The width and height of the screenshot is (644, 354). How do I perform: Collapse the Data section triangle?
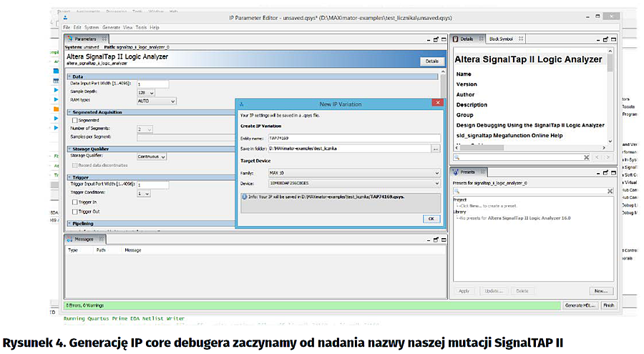click(x=69, y=76)
